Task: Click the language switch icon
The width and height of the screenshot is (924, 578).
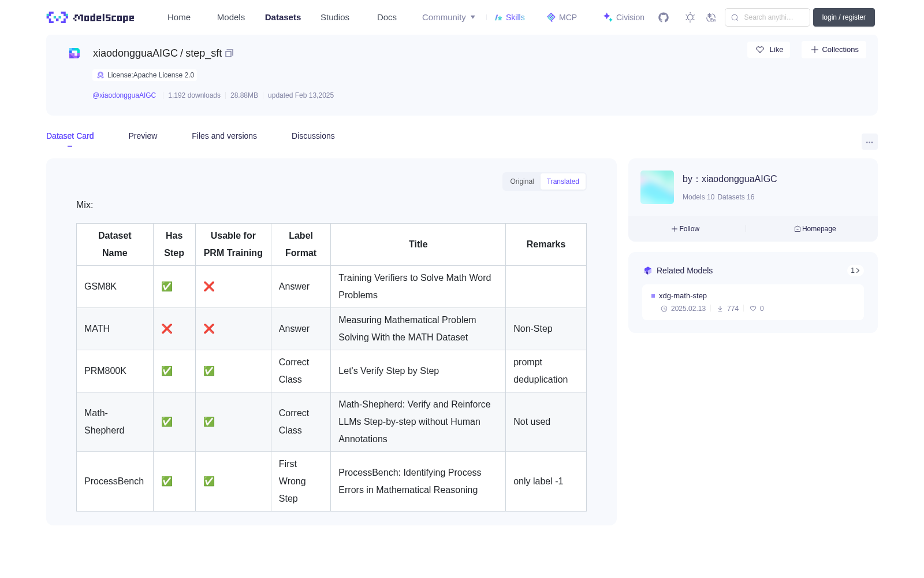Action: 711,17
